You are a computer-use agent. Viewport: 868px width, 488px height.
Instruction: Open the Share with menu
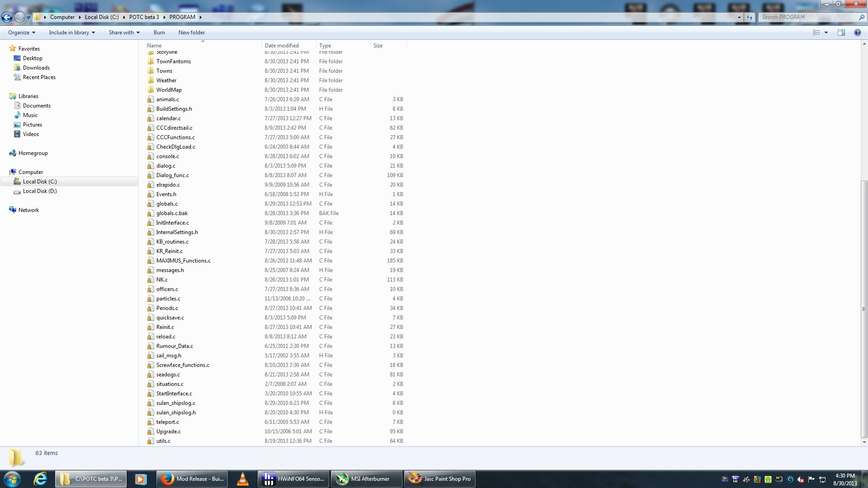124,33
